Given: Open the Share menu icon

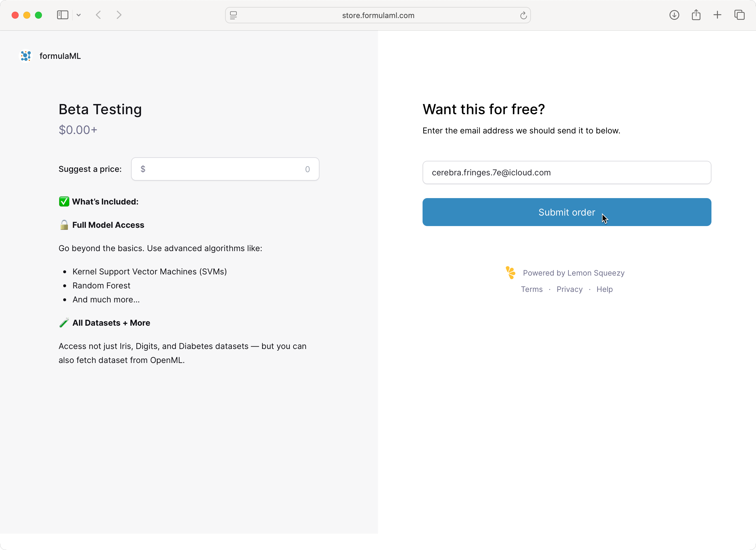Looking at the screenshot, I should click(x=696, y=15).
